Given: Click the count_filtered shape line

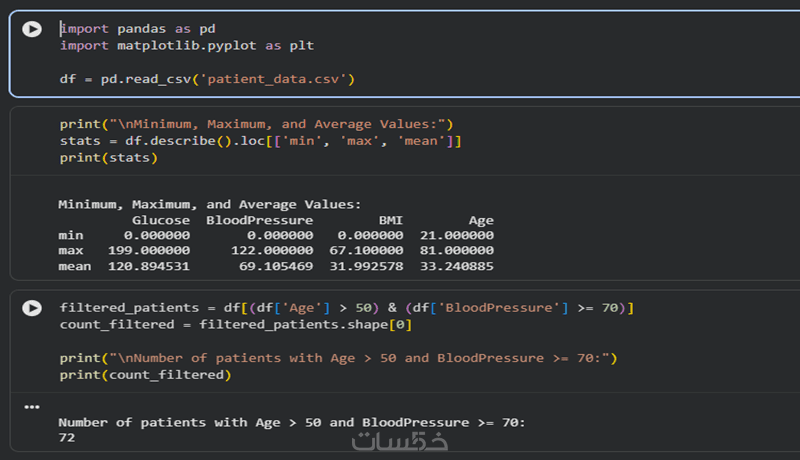Looking at the screenshot, I should point(235,325).
